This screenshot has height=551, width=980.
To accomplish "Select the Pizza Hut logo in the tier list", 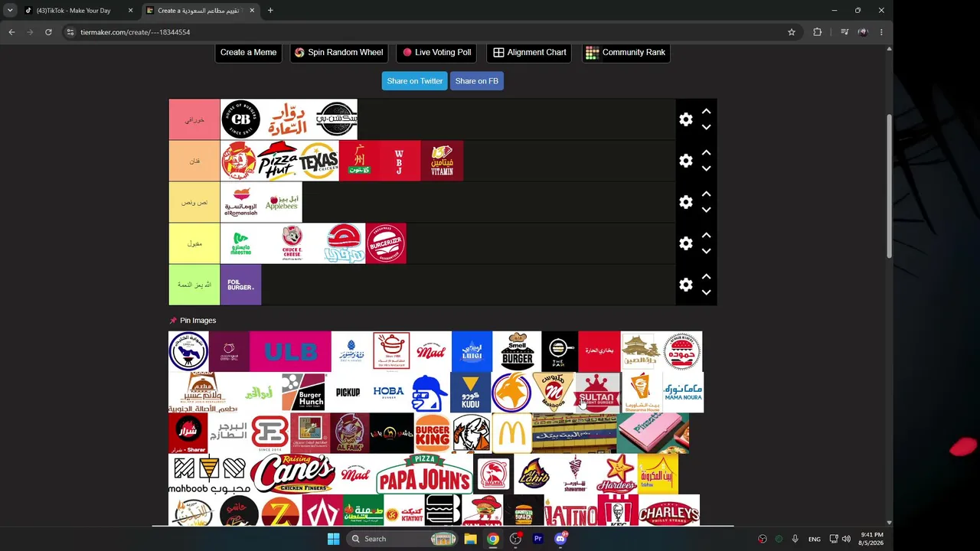I will coord(277,161).
